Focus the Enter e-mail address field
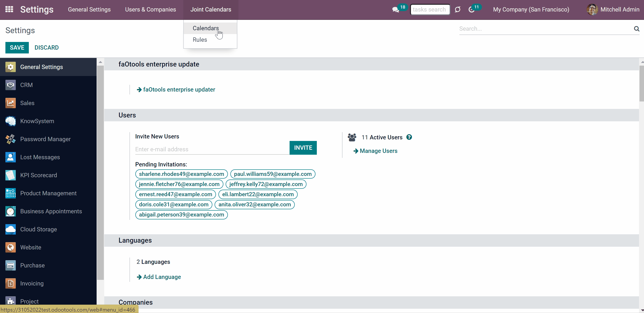The width and height of the screenshot is (644, 313). (212, 149)
